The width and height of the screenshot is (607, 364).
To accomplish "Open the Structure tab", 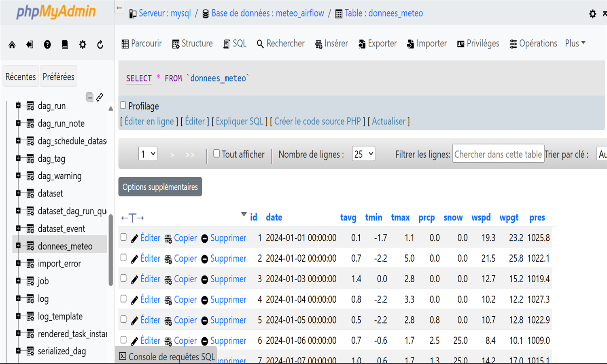I will point(192,44).
